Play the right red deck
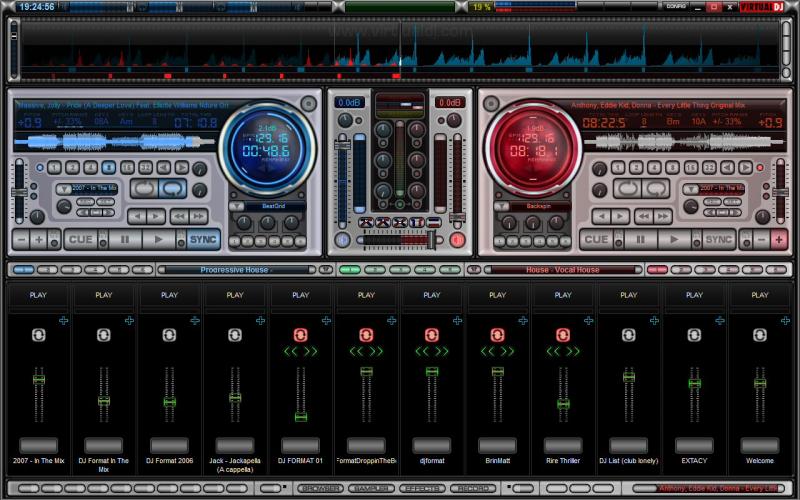800x500 pixels. tap(674, 239)
